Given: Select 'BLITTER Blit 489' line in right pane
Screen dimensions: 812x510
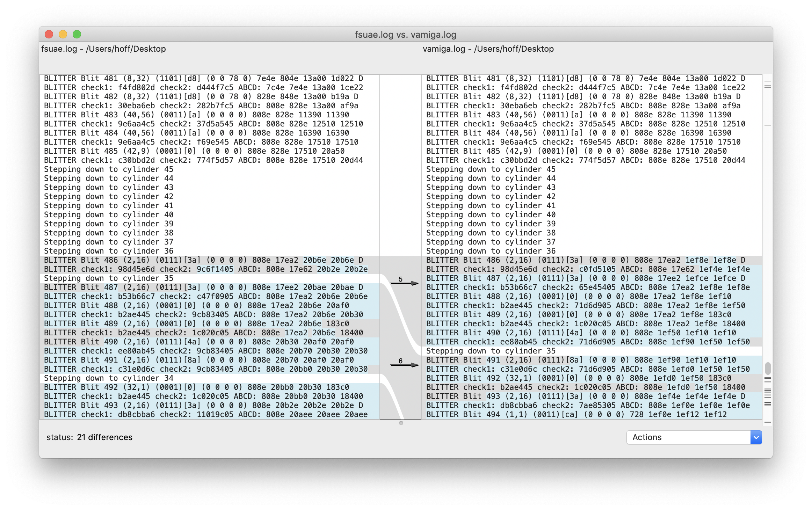Looking at the screenshot, I should point(579,315).
